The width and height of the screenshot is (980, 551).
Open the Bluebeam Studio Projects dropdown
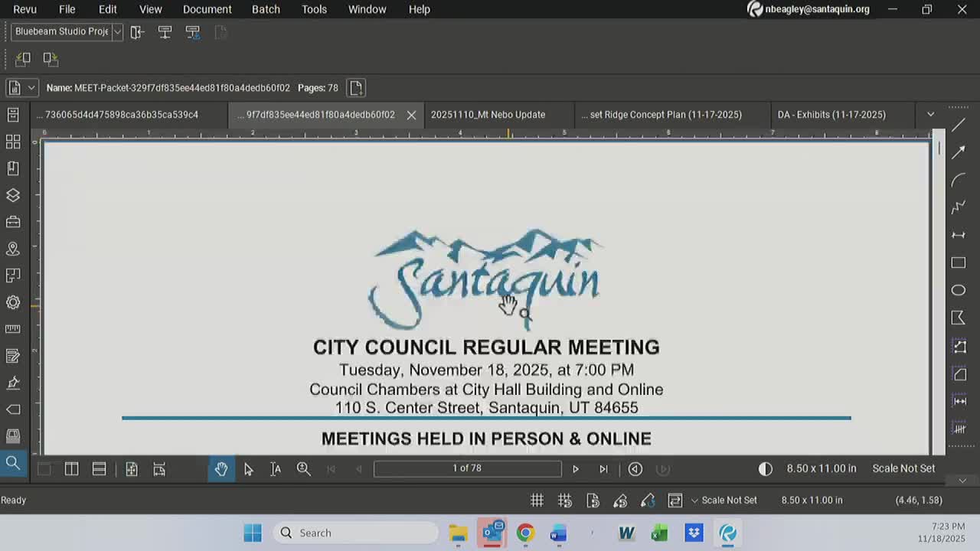pyautogui.click(x=116, y=32)
